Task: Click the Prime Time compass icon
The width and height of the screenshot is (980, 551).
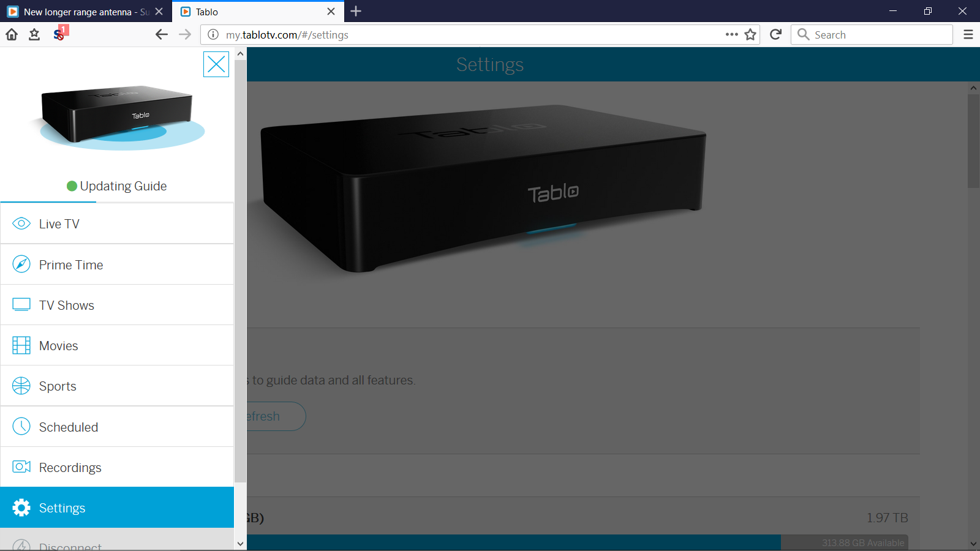Action: click(21, 264)
